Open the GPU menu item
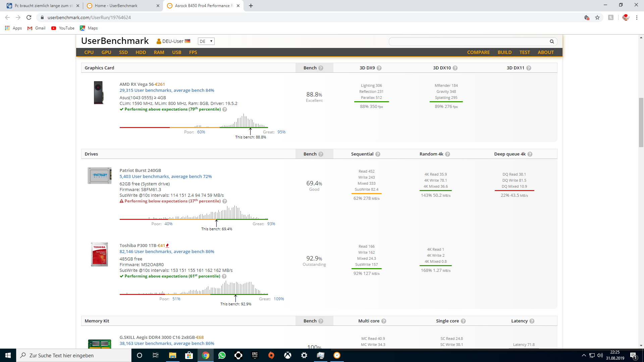This screenshot has height=362, width=644. (x=106, y=52)
